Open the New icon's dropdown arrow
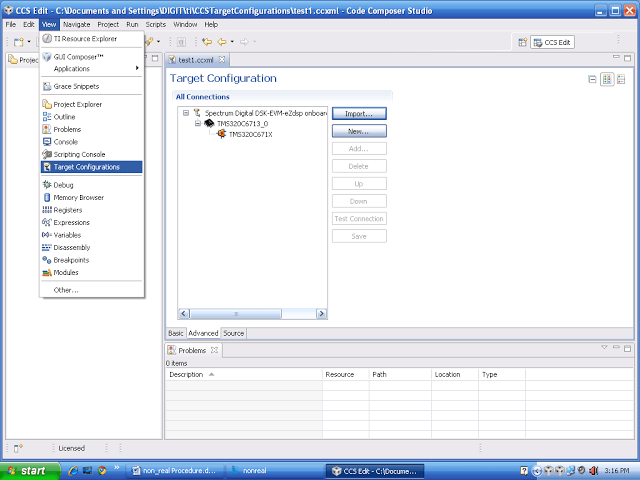The height and width of the screenshot is (480, 640). coord(29,42)
